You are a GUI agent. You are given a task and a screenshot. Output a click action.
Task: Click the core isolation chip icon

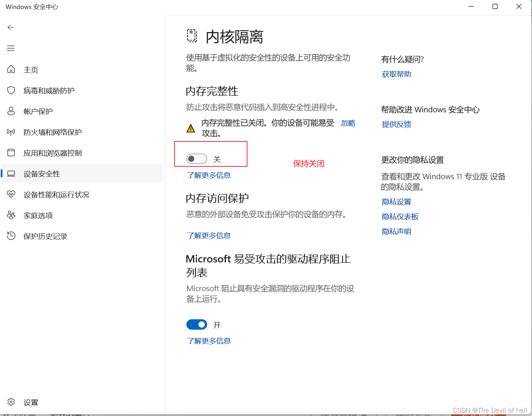point(192,36)
